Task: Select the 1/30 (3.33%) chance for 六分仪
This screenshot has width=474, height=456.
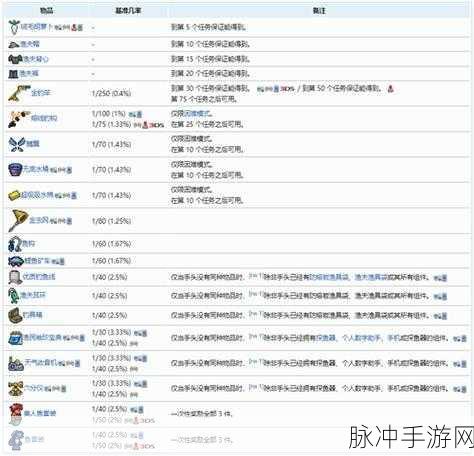Action: [x=111, y=384]
